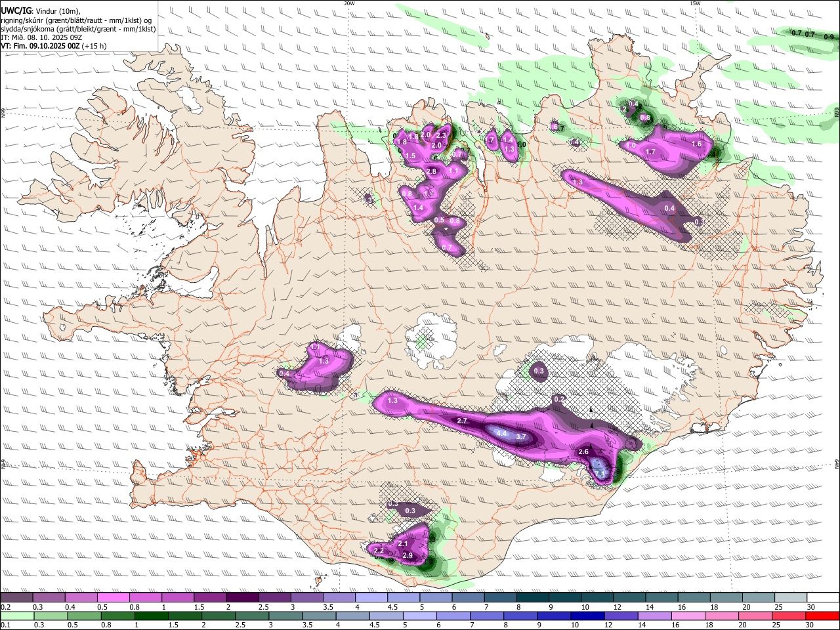Click the 2.7 precipitation value on map
840x630 pixels.
click(461, 421)
